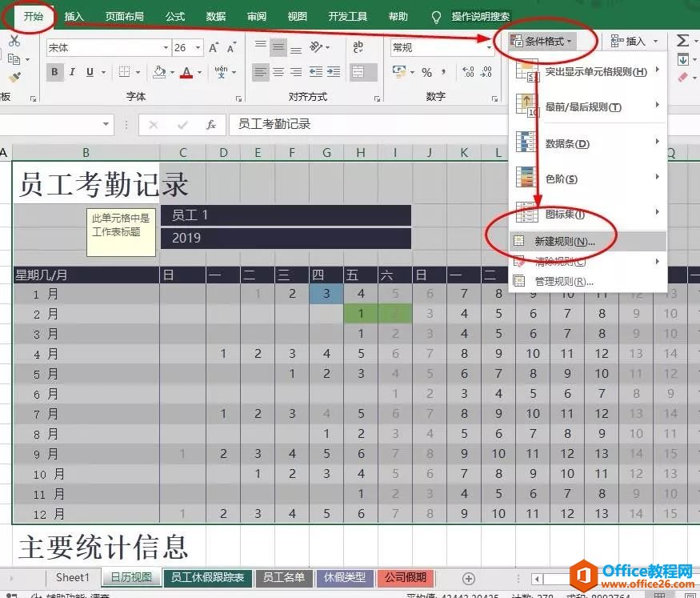Open the 公式 ribbon tab
This screenshot has width=700, height=598.
(174, 17)
